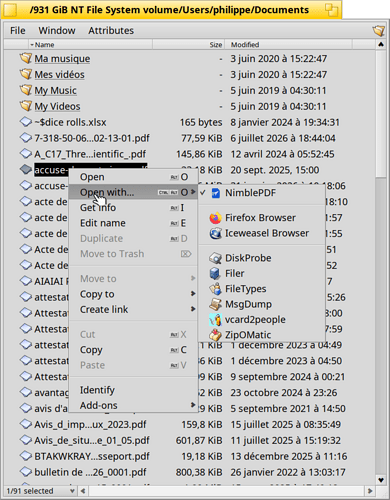Click the My Videos folder icon
Screen dimensions: 390x500
click(x=26, y=106)
